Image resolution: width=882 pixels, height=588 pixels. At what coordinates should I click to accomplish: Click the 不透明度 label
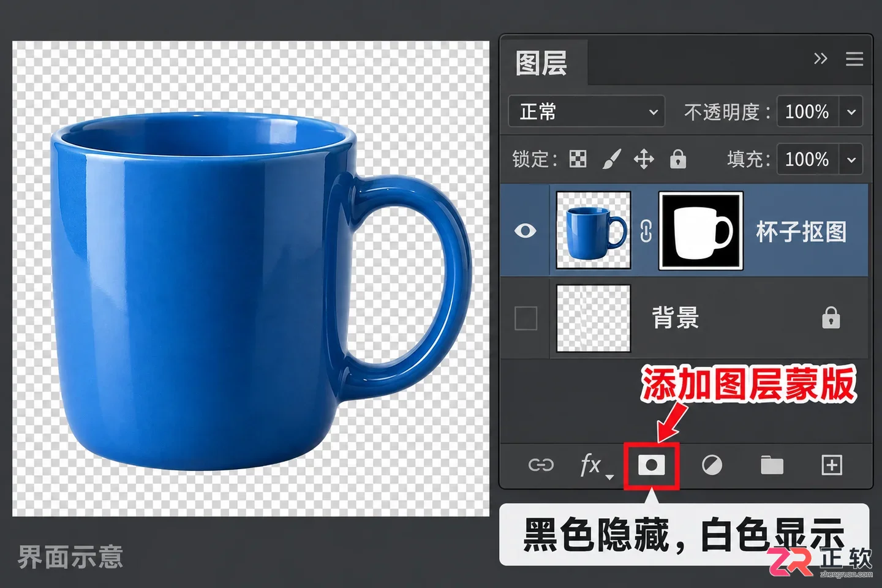click(x=727, y=112)
